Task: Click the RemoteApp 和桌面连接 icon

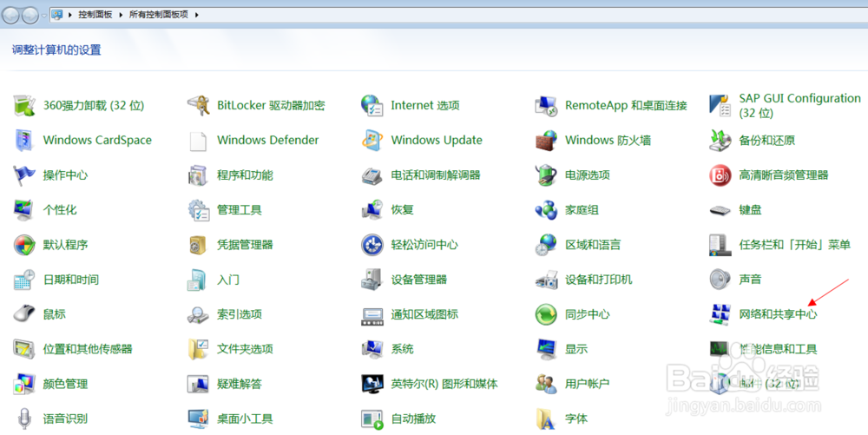Action: click(546, 105)
